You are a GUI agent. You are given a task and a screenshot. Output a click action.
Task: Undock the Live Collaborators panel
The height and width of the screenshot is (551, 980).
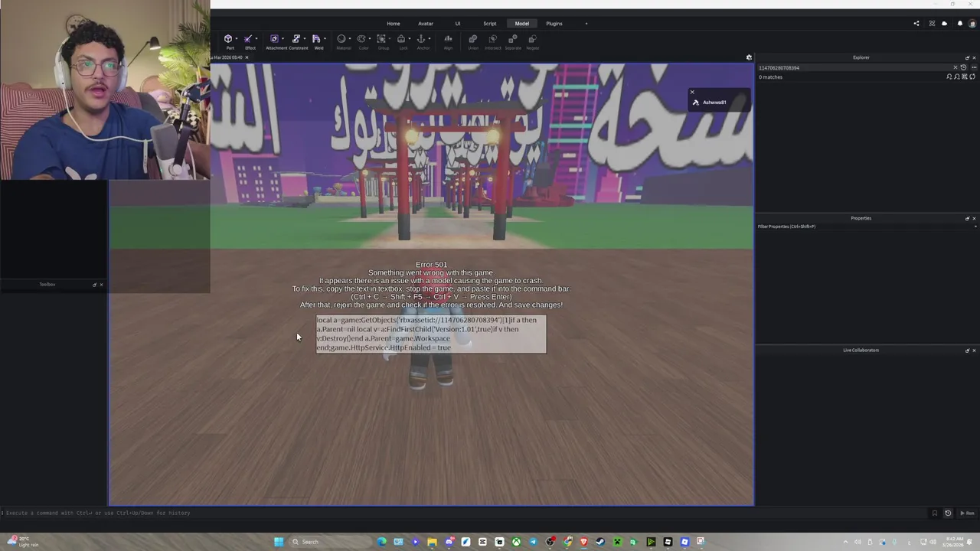coord(967,350)
